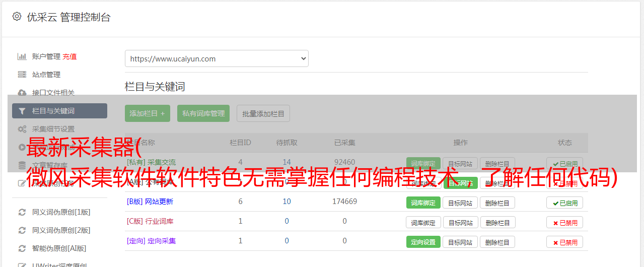The image size is (644, 267).
Task: Open 私有词库管理
Action: click(x=203, y=113)
